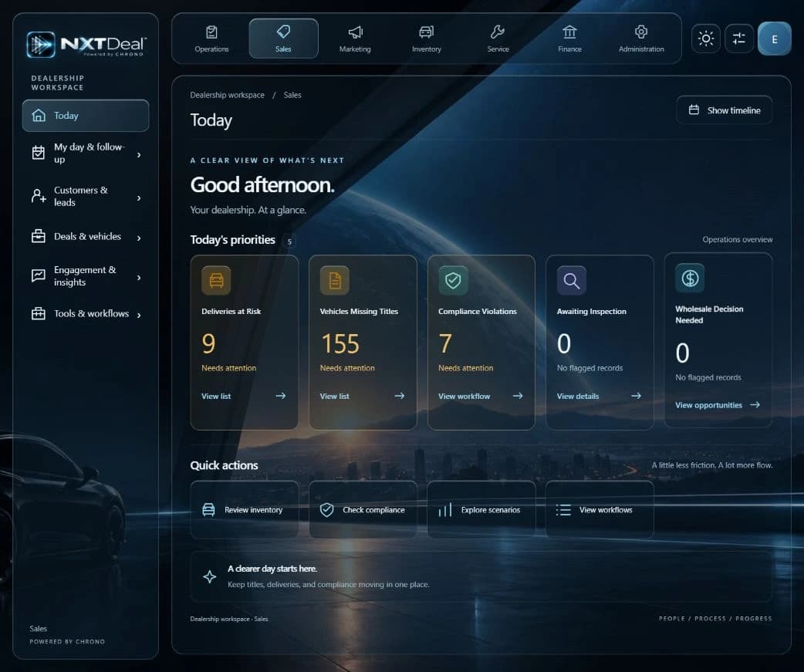Image resolution: width=804 pixels, height=672 pixels.
Task: Click the Tools & workflows toolbox icon
Action: tap(39, 313)
